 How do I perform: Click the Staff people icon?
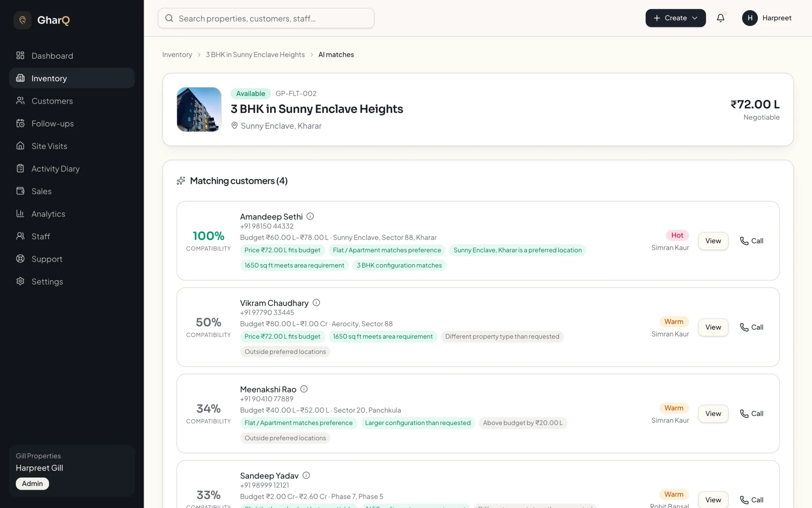20,236
